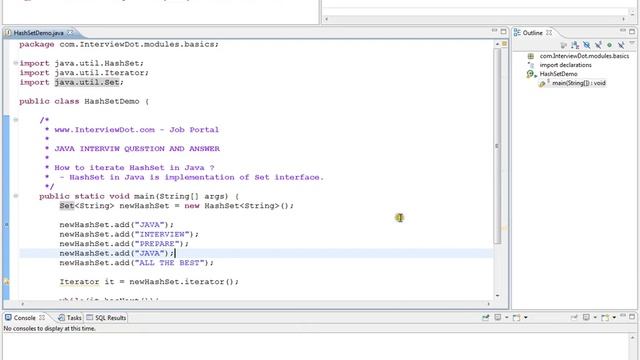Click Pin Console in the left-hand console toolbar
The image size is (640, 360).
(x=486, y=317)
